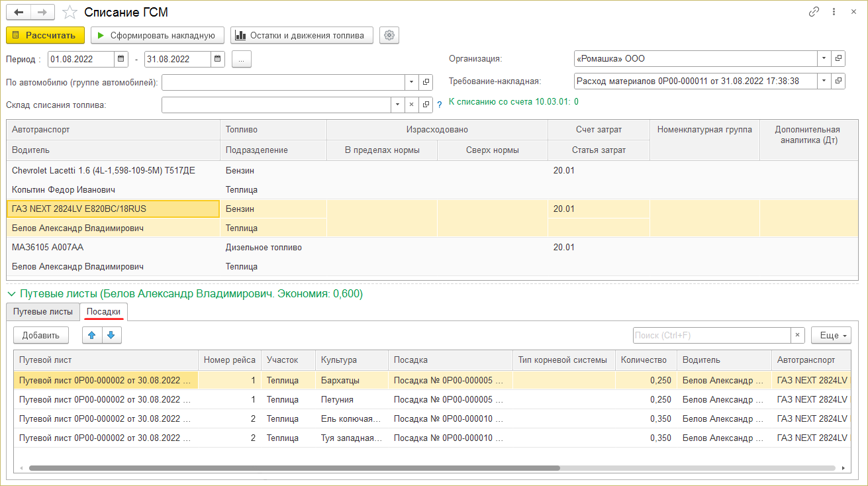
Task: Move the planting row down
Action: tap(111, 335)
